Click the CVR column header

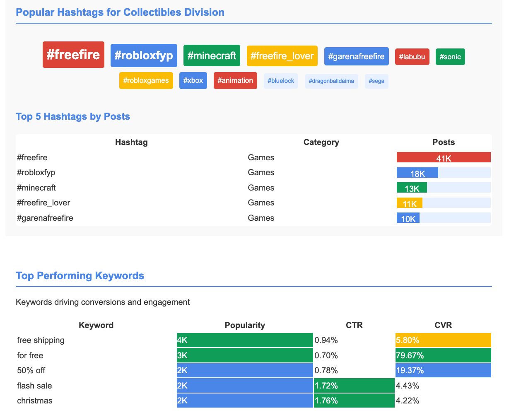point(443,325)
